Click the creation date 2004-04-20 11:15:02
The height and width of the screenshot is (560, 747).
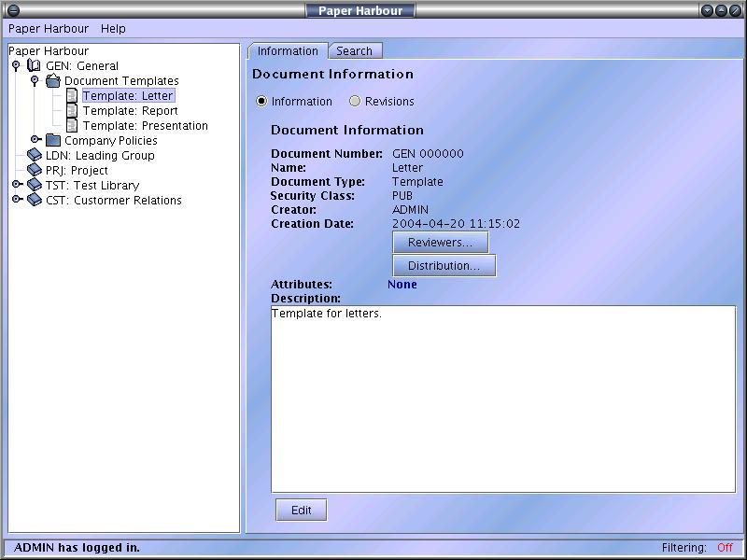(x=456, y=223)
